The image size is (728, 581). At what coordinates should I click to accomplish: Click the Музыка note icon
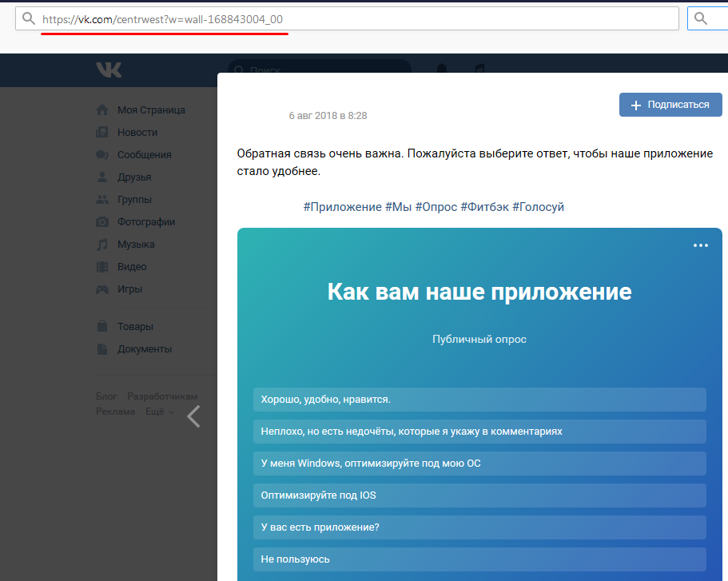[102, 245]
